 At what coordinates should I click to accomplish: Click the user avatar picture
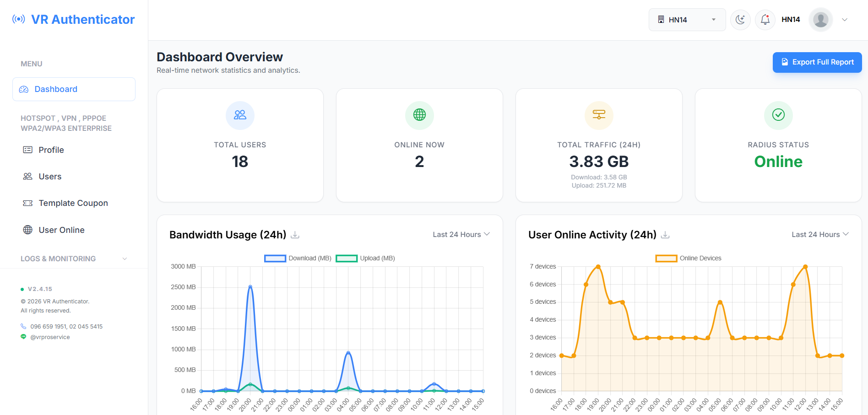(820, 20)
